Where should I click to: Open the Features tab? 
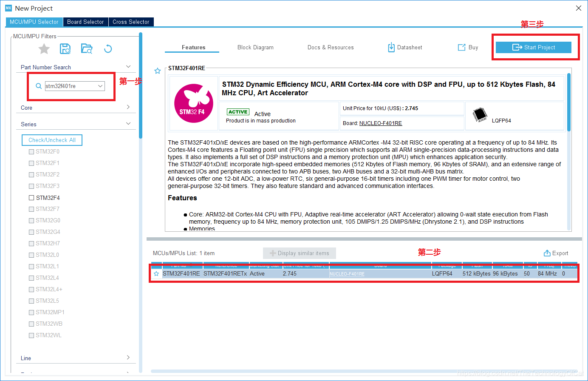coord(193,47)
